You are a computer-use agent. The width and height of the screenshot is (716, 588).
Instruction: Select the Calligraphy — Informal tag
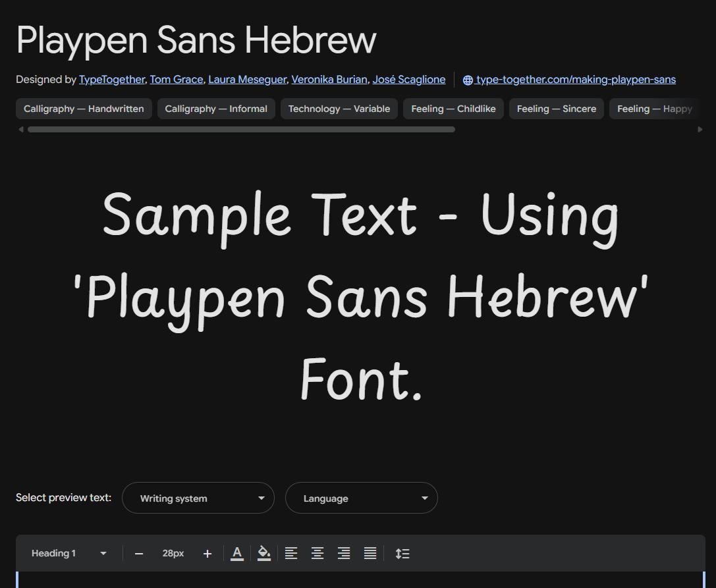click(216, 109)
